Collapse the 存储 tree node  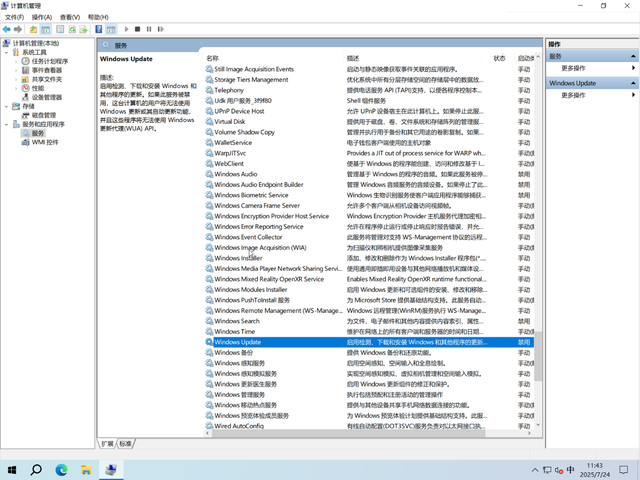click(x=7, y=106)
